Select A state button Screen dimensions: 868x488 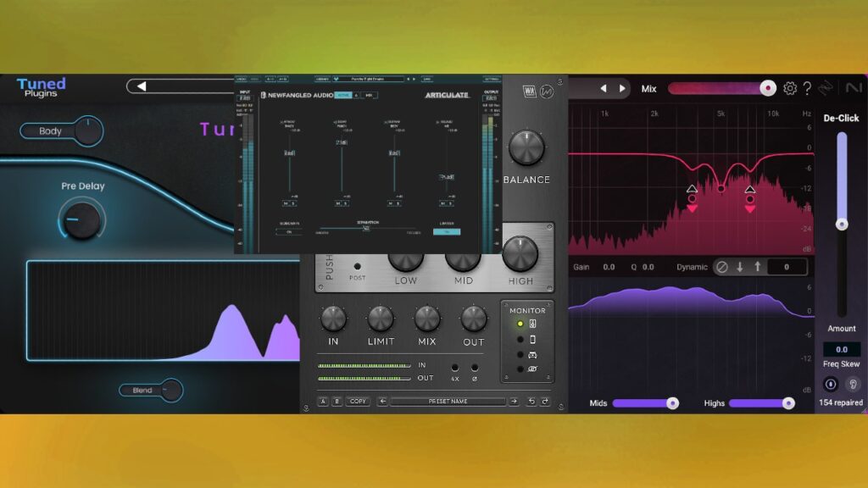point(323,401)
